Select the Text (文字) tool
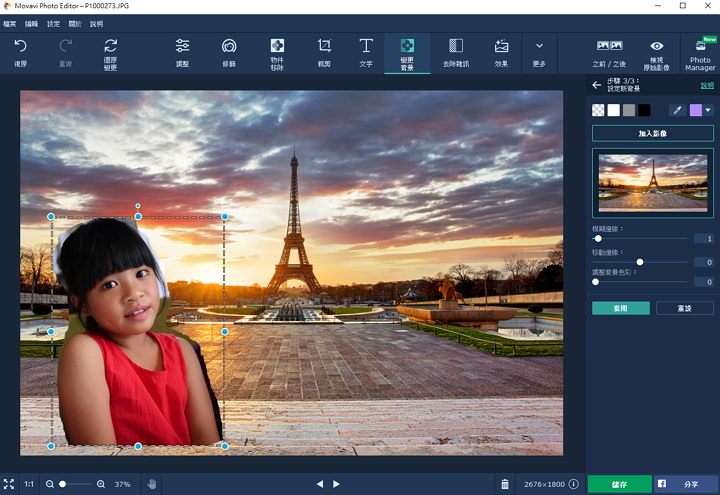Viewport: 720px width, 495px height. tap(366, 45)
